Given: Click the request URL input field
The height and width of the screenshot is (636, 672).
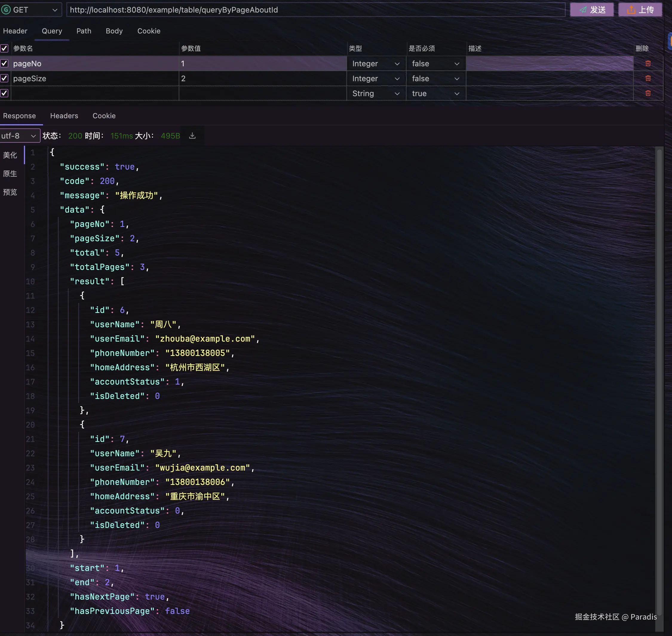Looking at the screenshot, I should 315,10.
